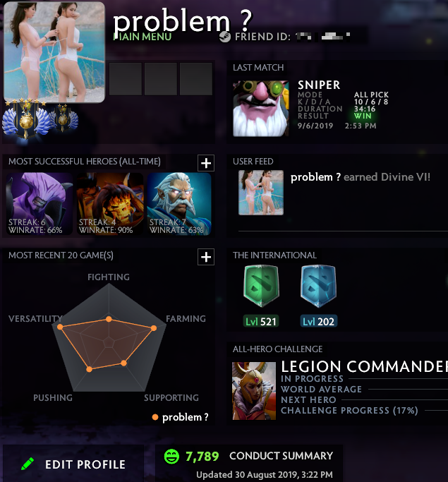Click the green smiley conduct icon
Image resolution: width=448 pixels, height=482 pixels.
coord(171,456)
